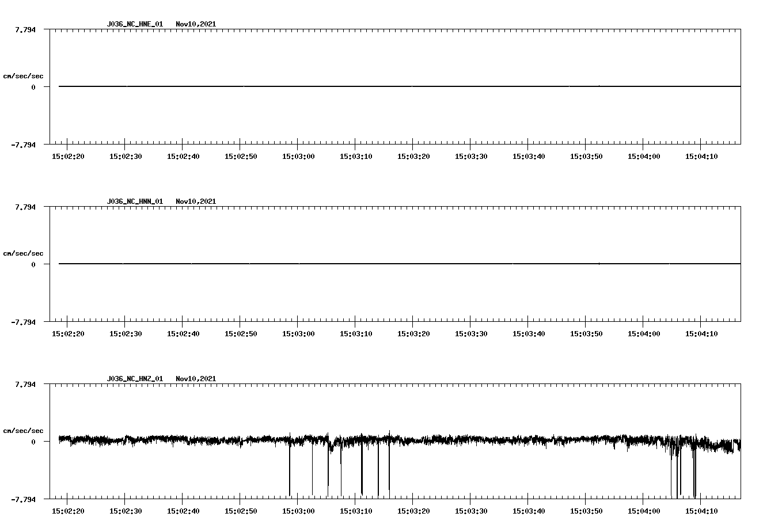782x532 pixels.
Task: Click the J036_NC_HNZ_01 channel title
Action: pyautogui.click(x=135, y=379)
